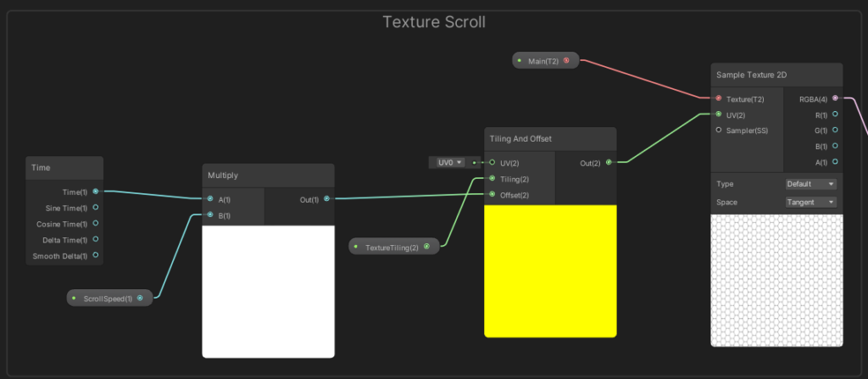The width and height of the screenshot is (868, 379).
Task: Open the Type dropdown set to Default
Action: (x=810, y=184)
